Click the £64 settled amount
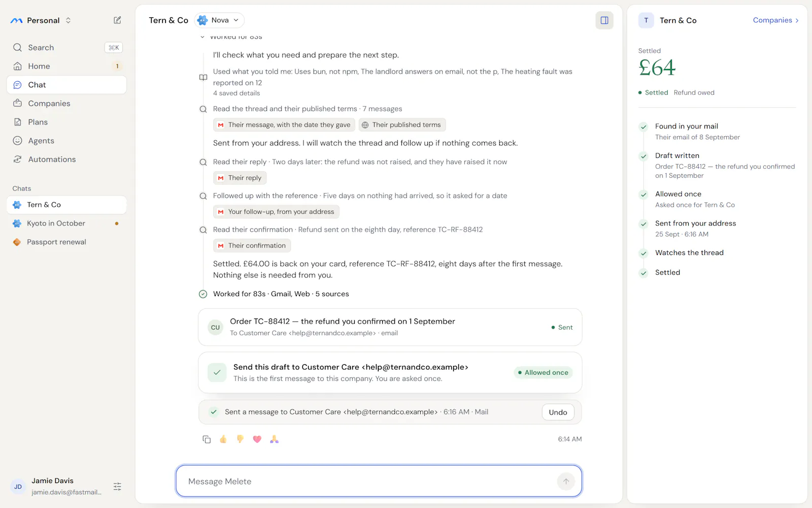 point(657,68)
